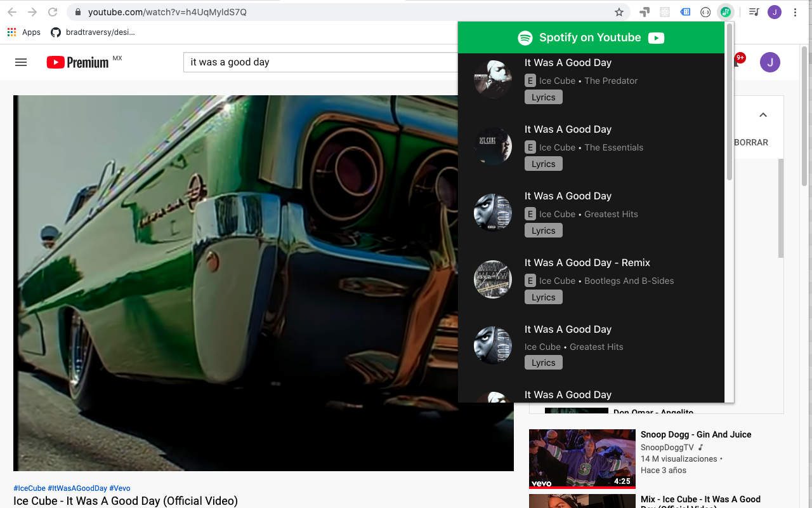Toggle the Spotify on Youtube extension icon

[x=726, y=12]
